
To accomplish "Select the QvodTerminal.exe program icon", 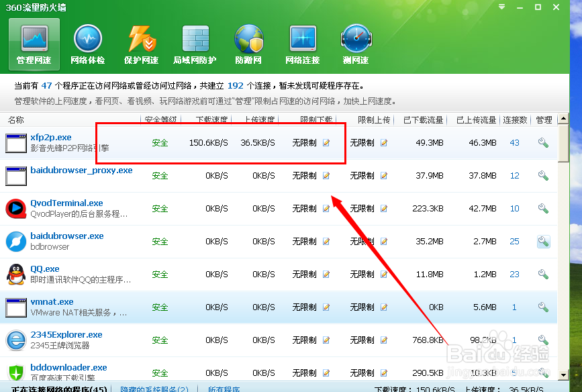I will click(x=16, y=209).
